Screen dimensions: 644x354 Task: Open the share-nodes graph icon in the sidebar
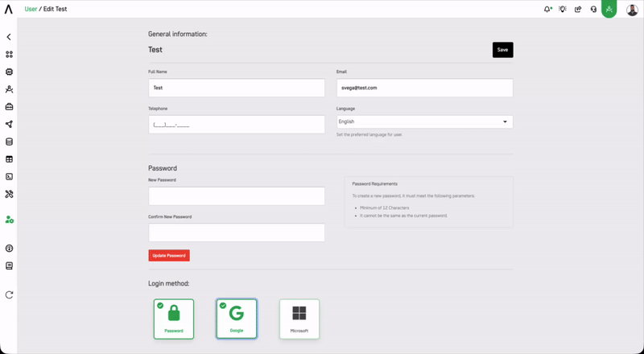[x=9, y=124]
